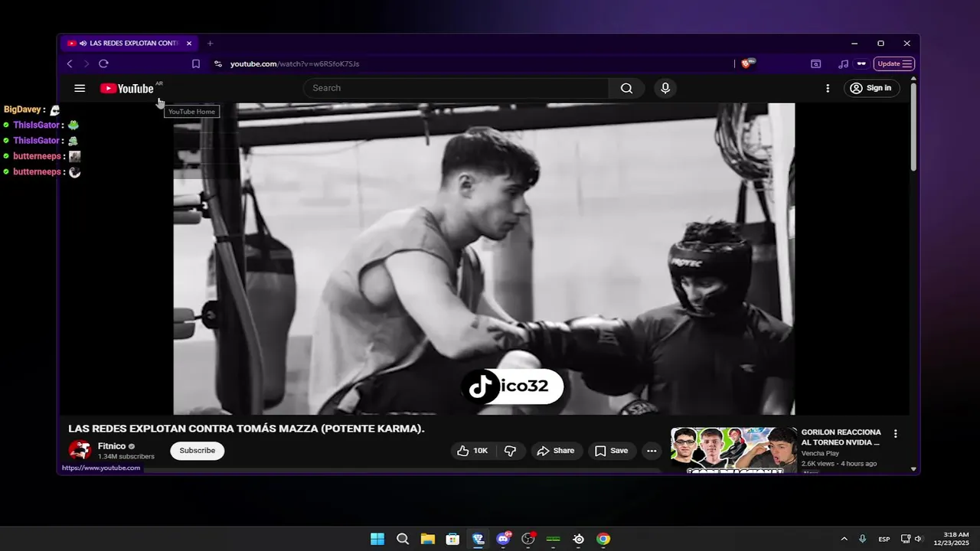Open GORILON REACCIONA AL TORNEO NVIDIA title

coord(841,437)
